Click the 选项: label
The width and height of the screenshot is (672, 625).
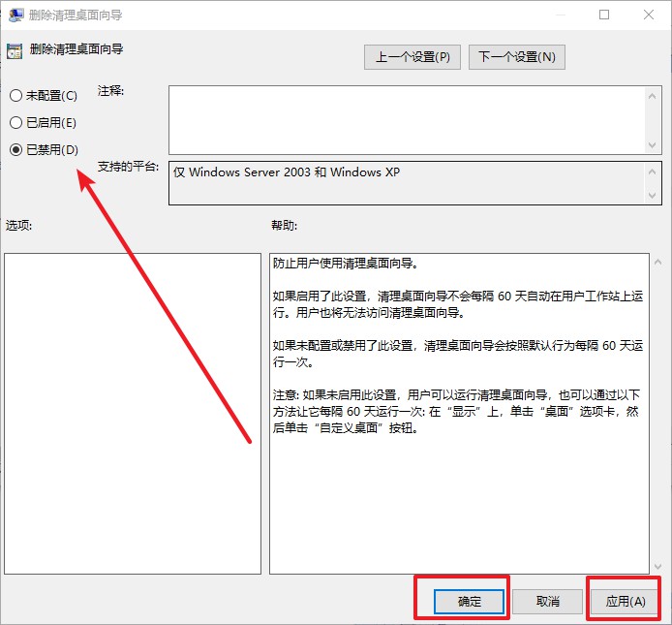[18, 225]
